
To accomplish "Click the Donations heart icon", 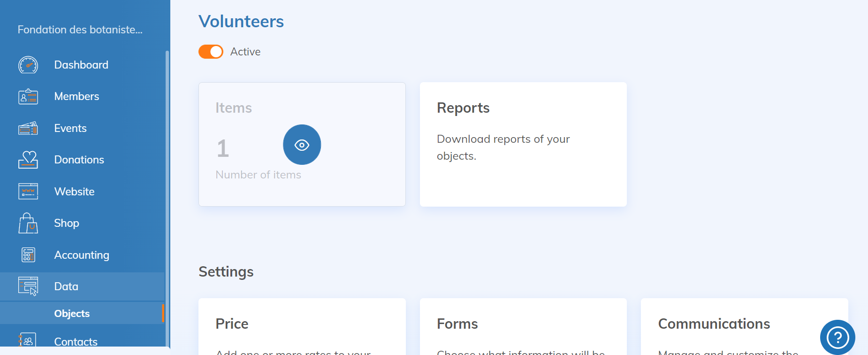I will click(28, 160).
